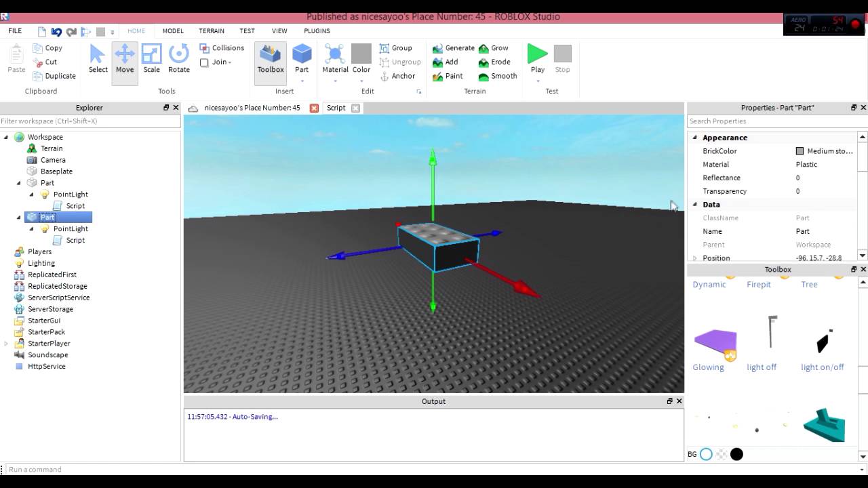Select the terrain Paint tool
Screen dimensions: 868x488
[x=448, y=76]
